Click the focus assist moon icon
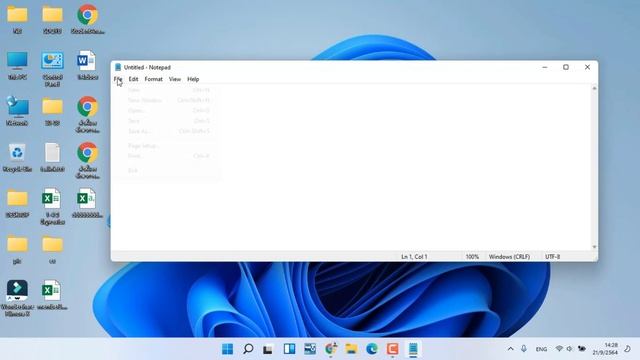Image resolution: width=640 pixels, height=360 pixels. coord(627,349)
